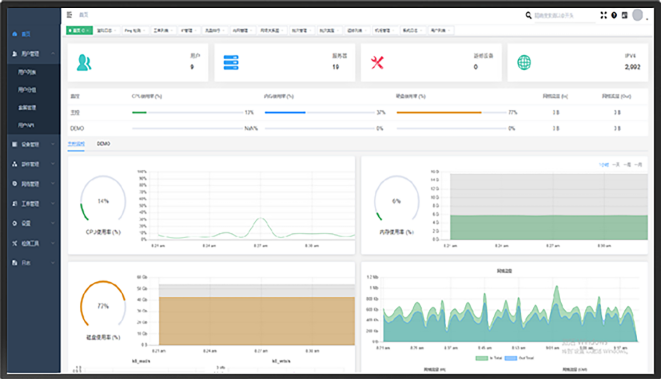Click the 2,002 IPV4 count
The image size is (661, 379).
pyautogui.click(x=632, y=67)
